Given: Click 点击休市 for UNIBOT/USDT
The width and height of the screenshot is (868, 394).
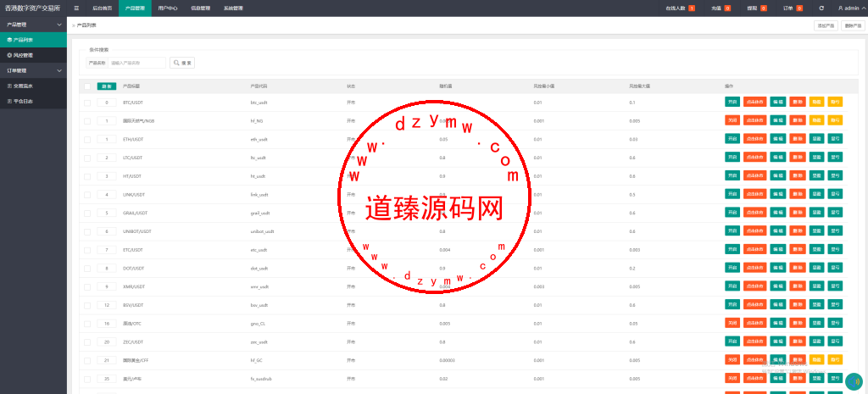Looking at the screenshot, I should (x=754, y=230).
